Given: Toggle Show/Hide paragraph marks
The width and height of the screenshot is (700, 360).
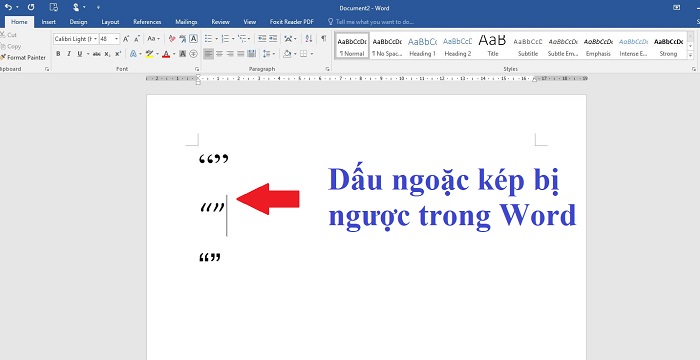Looking at the screenshot, I should (324, 39).
